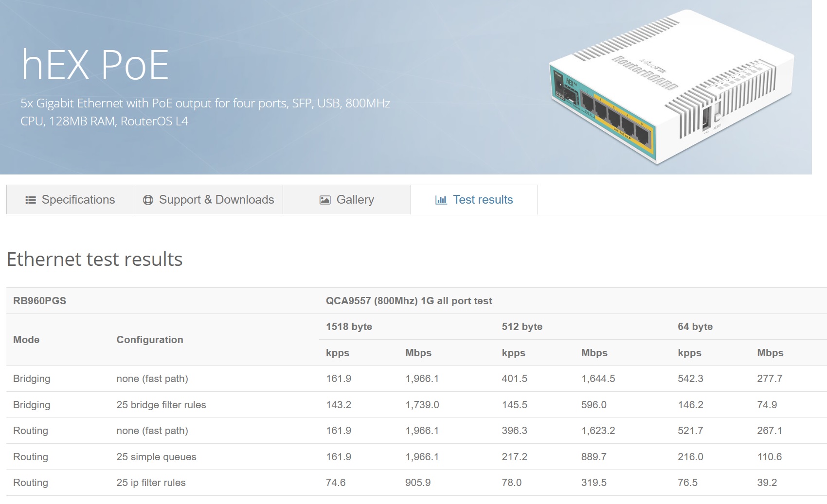This screenshot has height=504, width=827.
Task: Click the QCA9557 (800Mhz) 1G all port test header
Action: pyautogui.click(x=409, y=301)
